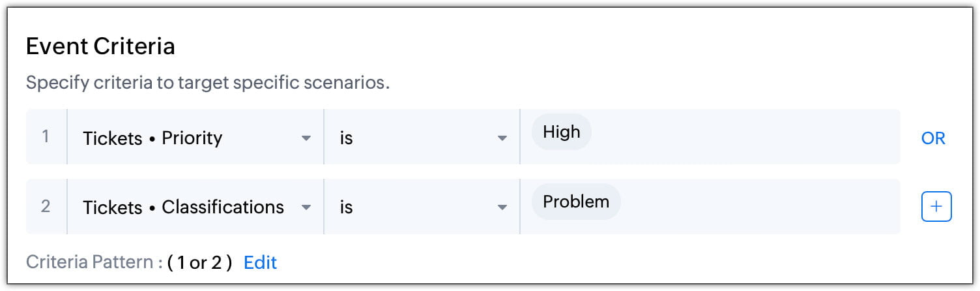Open the Tickets • Classifications field dropdown
The height and width of the screenshot is (291, 980).
pyautogui.click(x=195, y=207)
